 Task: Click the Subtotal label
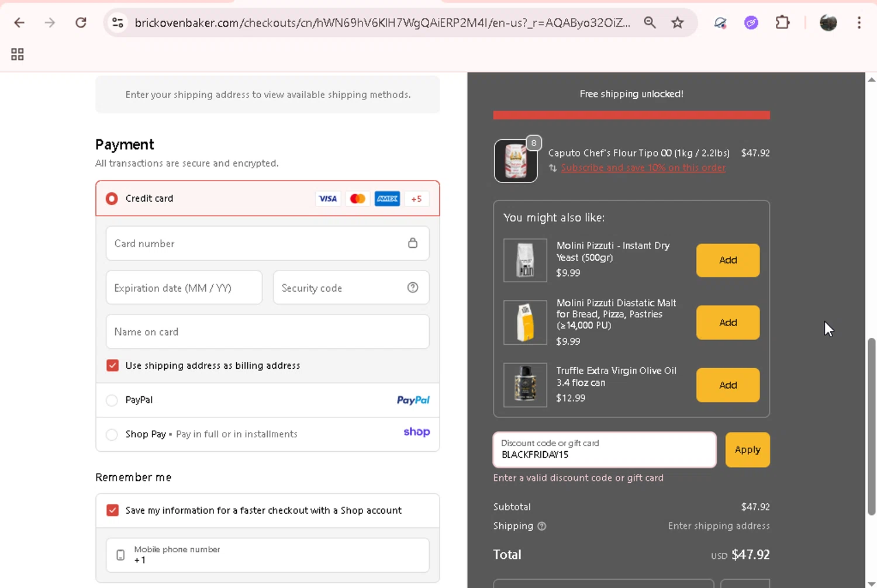[x=512, y=507]
